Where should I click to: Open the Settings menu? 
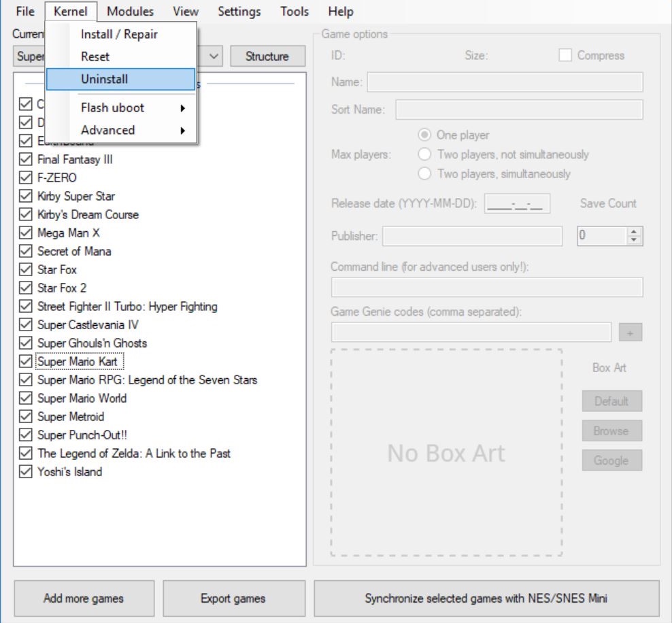pos(239,11)
